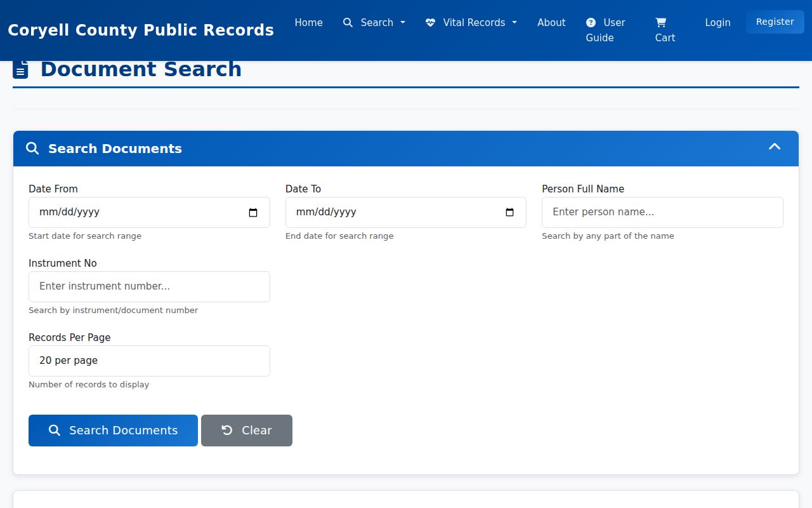Open the About page

551,23
